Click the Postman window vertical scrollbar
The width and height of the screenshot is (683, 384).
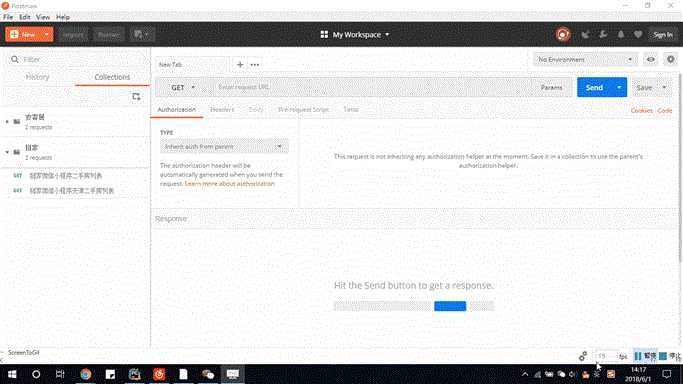click(680, 168)
